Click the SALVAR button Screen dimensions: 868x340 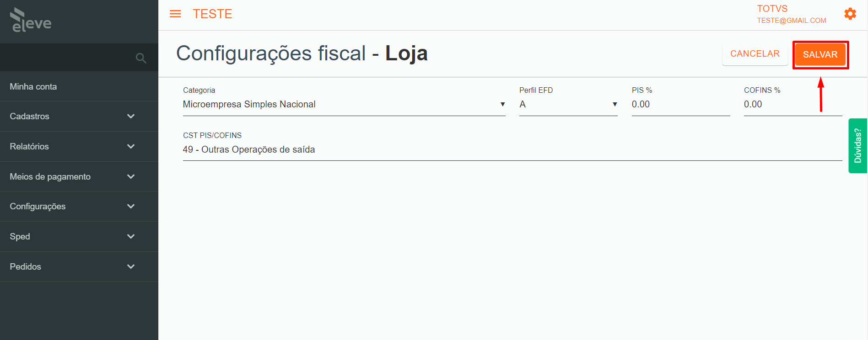point(820,54)
